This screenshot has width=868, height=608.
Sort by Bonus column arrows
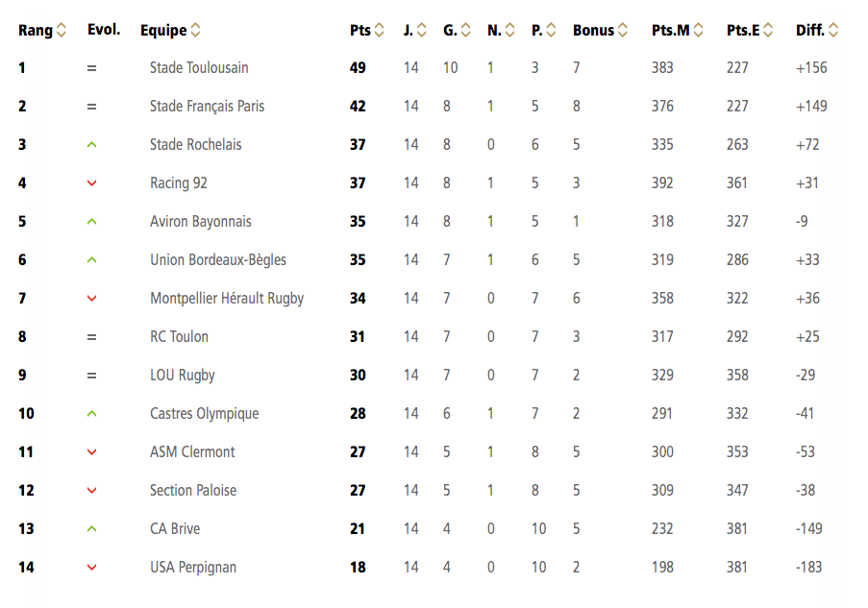[x=623, y=30]
